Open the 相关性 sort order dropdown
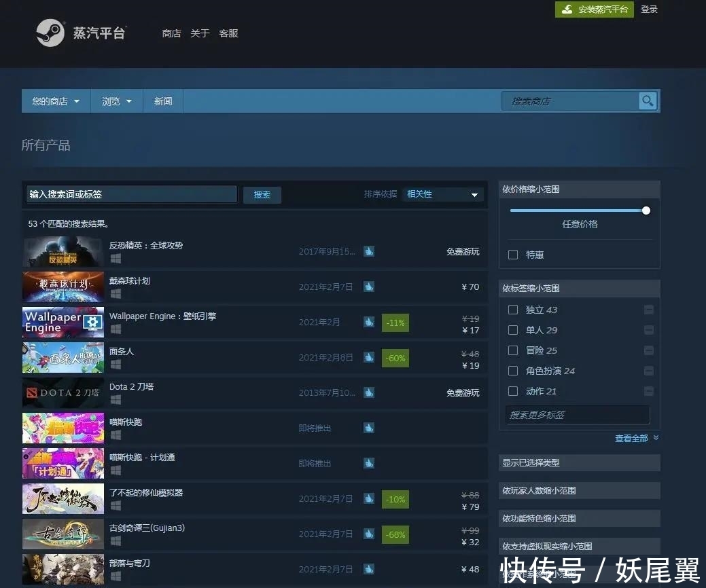This screenshot has height=588, width=706. [442, 194]
